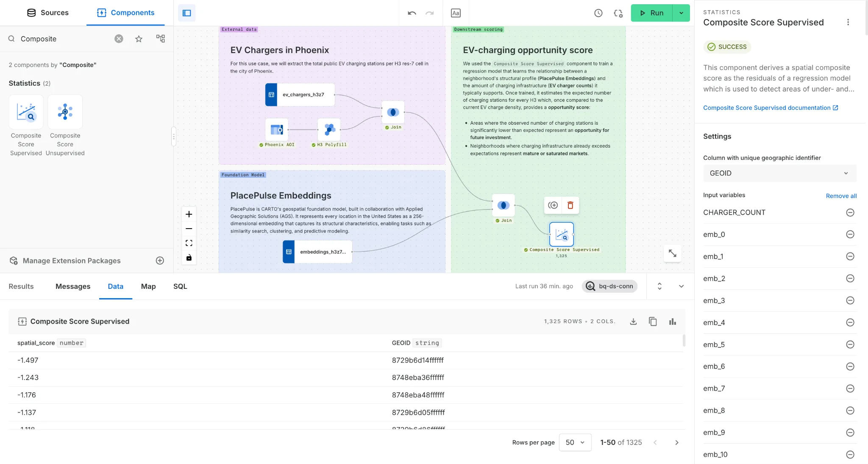Remove emb_4 from input variables
The image size is (868, 464).
click(850, 322)
